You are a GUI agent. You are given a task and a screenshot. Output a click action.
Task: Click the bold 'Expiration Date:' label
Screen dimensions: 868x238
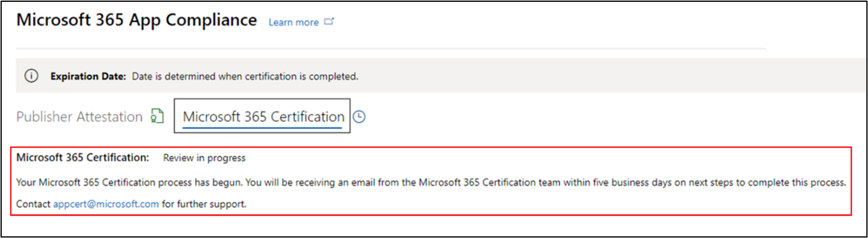point(88,77)
